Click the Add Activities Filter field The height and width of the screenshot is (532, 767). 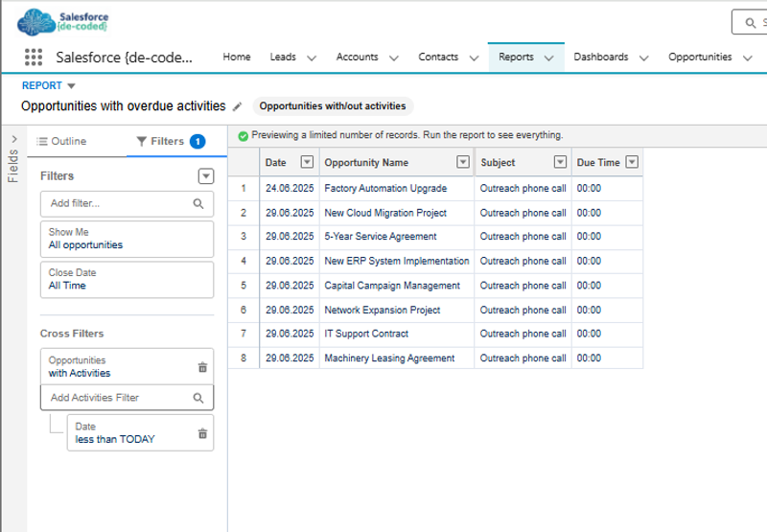coord(128,398)
